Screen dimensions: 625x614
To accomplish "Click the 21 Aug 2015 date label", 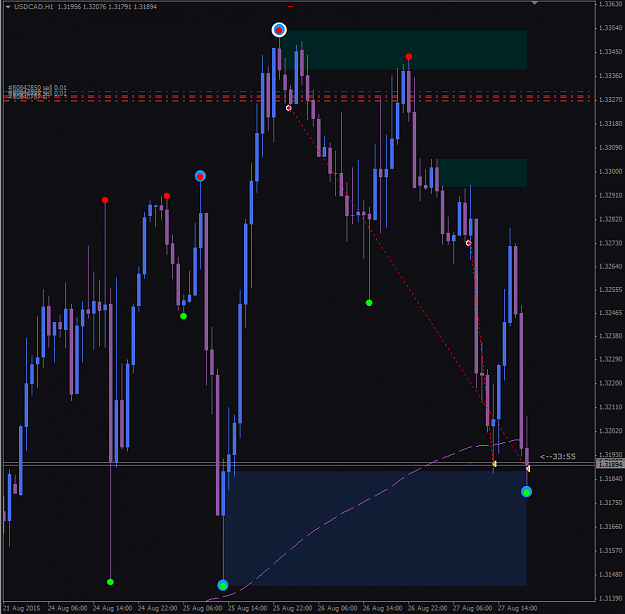I will tap(22, 608).
